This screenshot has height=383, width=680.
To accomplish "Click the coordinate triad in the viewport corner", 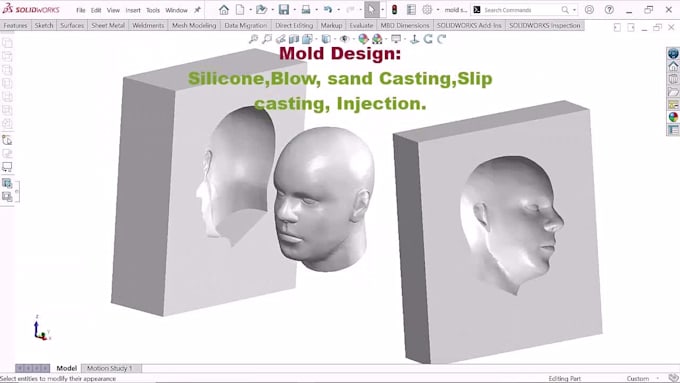I will [41, 328].
